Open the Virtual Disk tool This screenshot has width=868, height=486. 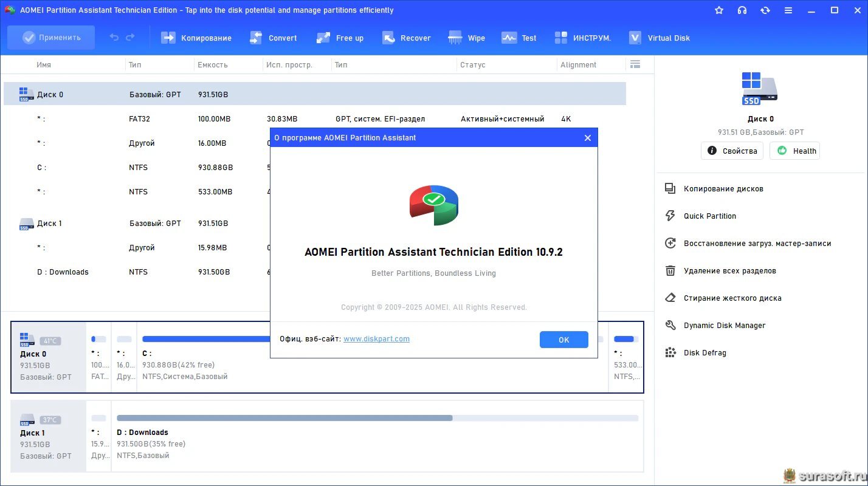pos(659,38)
